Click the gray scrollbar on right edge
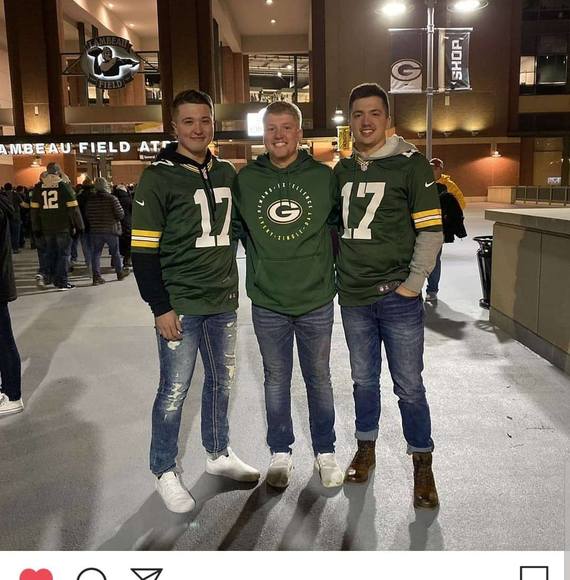This screenshot has width=570, height=580. (x=567, y=565)
